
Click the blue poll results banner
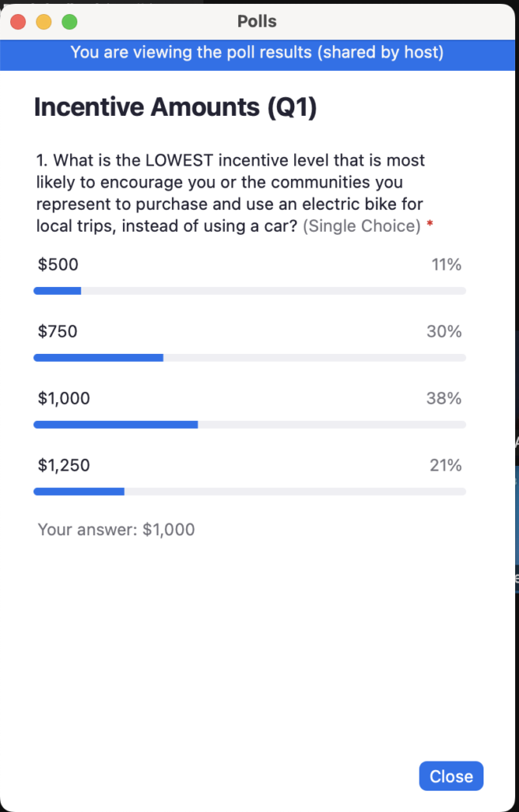click(x=259, y=52)
